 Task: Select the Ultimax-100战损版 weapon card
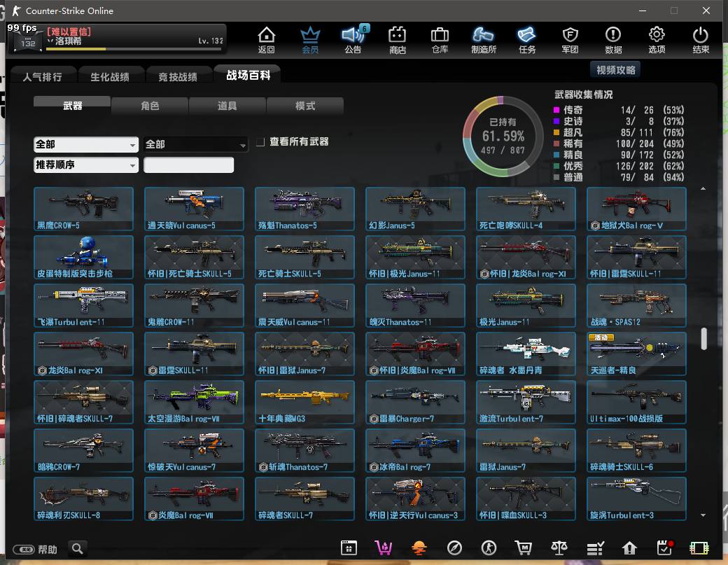point(636,402)
